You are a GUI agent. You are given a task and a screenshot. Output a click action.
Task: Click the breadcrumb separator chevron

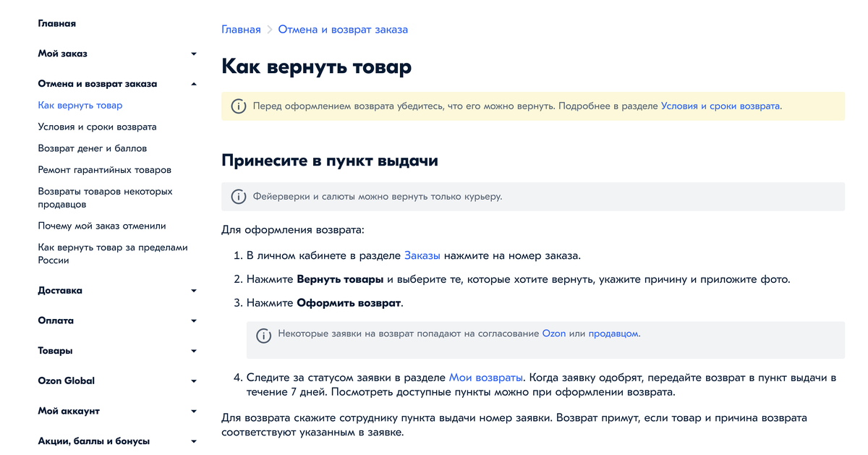tap(269, 30)
